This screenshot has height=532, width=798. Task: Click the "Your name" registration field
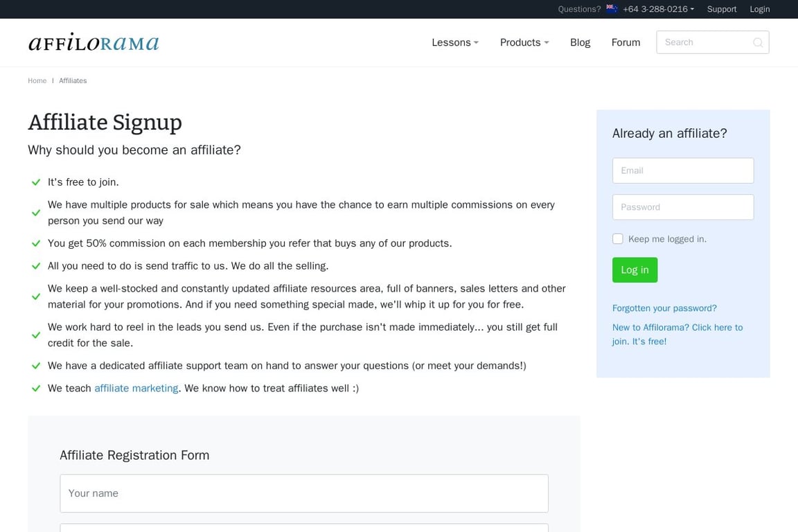point(304,493)
